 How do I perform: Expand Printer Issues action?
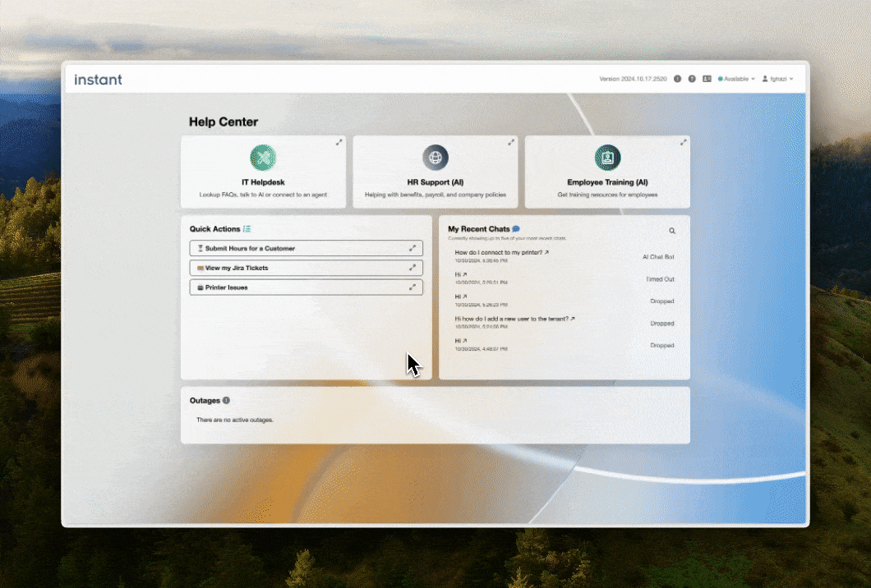tap(412, 287)
